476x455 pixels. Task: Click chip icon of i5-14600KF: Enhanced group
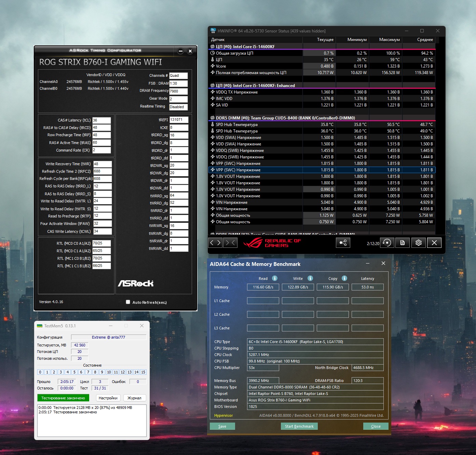tap(213, 85)
